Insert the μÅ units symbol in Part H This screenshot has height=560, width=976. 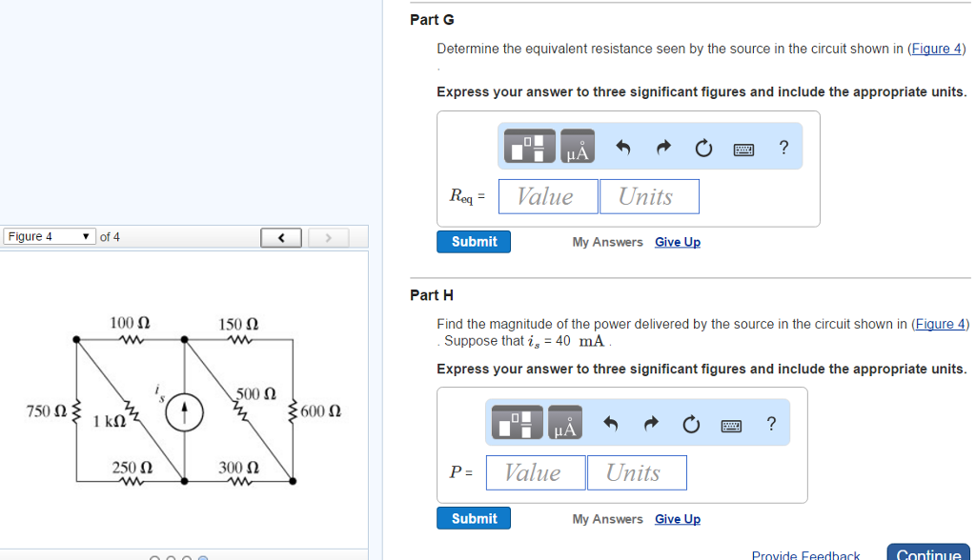click(x=564, y=423)
